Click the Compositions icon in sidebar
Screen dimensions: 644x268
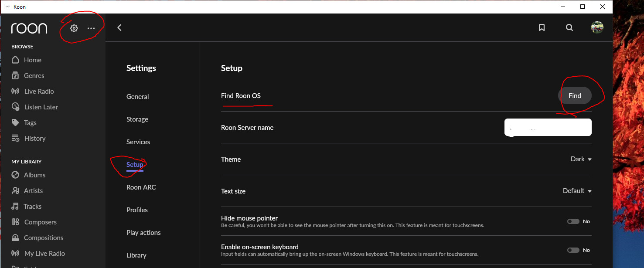point(15,237)
